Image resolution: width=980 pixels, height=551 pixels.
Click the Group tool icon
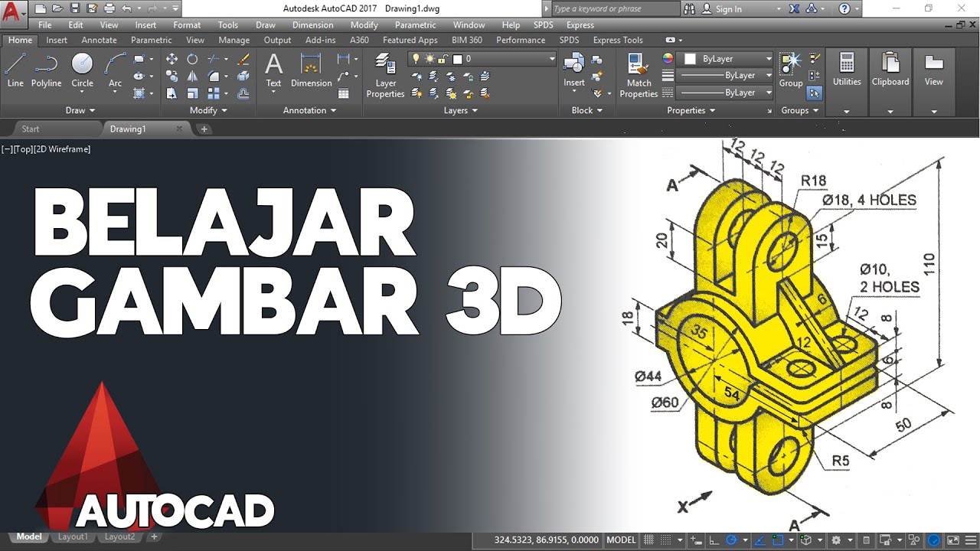(791, 70)
